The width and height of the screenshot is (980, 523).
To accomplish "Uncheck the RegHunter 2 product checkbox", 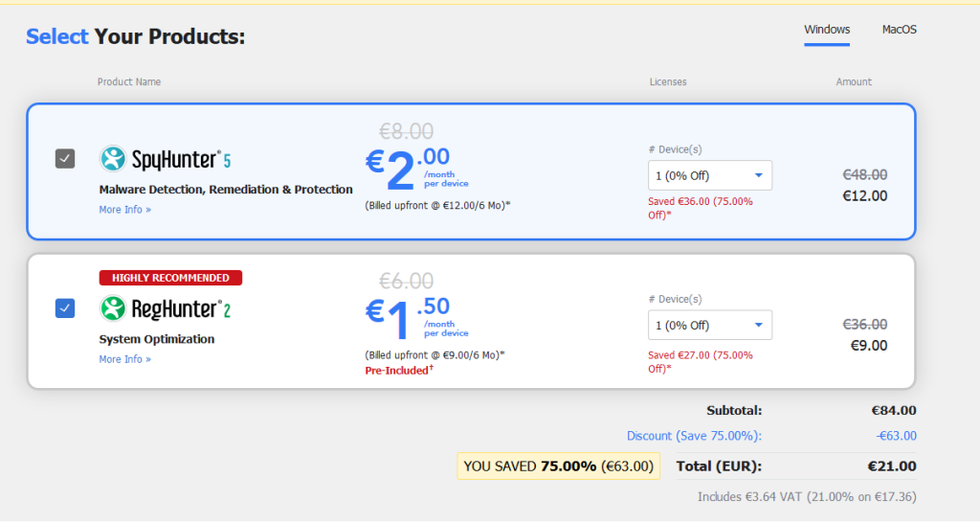I will tap(65, 308).
